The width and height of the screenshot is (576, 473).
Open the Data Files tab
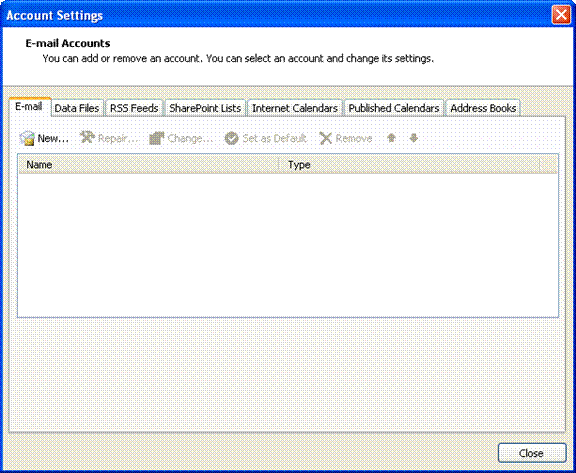point(77,108)
